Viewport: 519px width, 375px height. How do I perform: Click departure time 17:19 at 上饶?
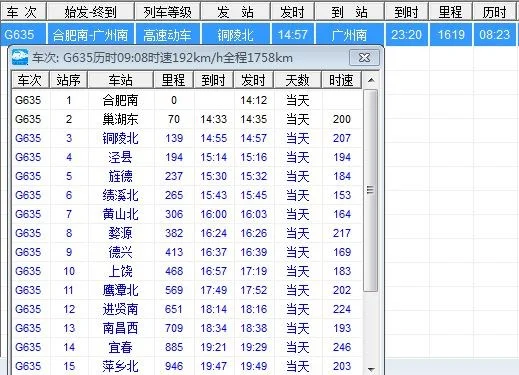(x=254, y=271)
